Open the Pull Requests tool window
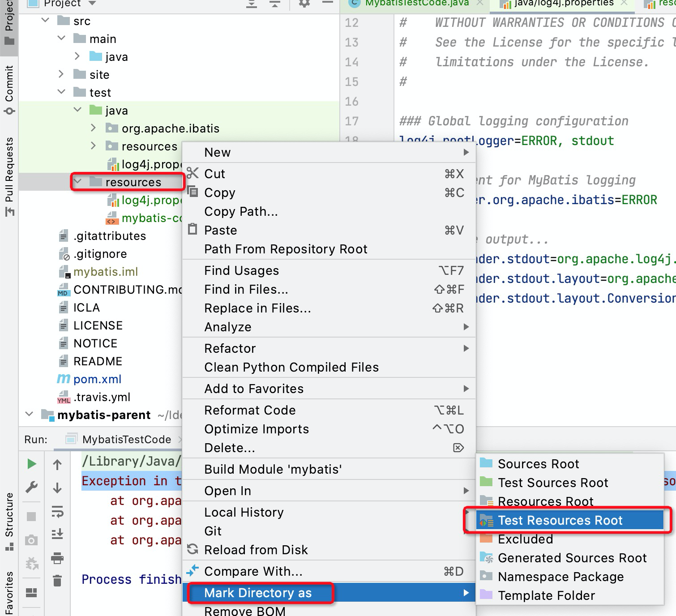 coord(9,177)
